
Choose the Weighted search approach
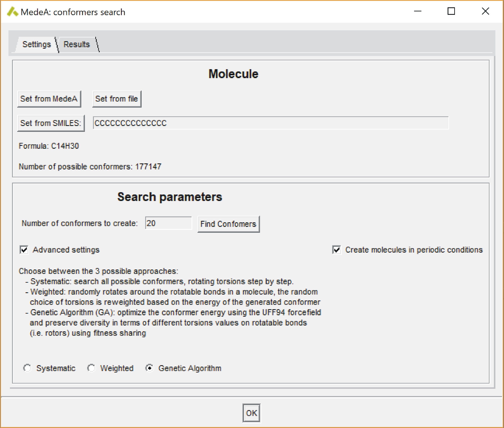click(91, 368)
